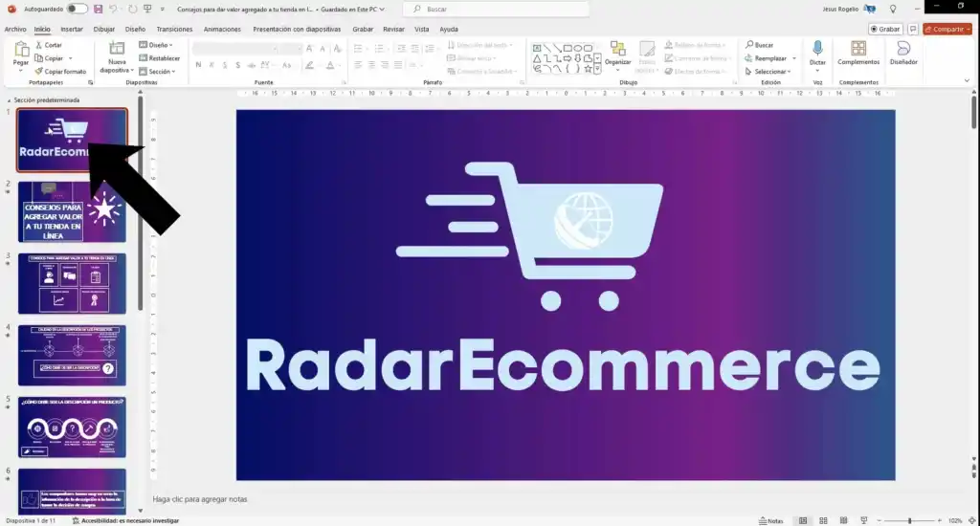The image size is (980, 526).
Task: Expand the shapes gallery More arrow
Action: tap(598, 70)
